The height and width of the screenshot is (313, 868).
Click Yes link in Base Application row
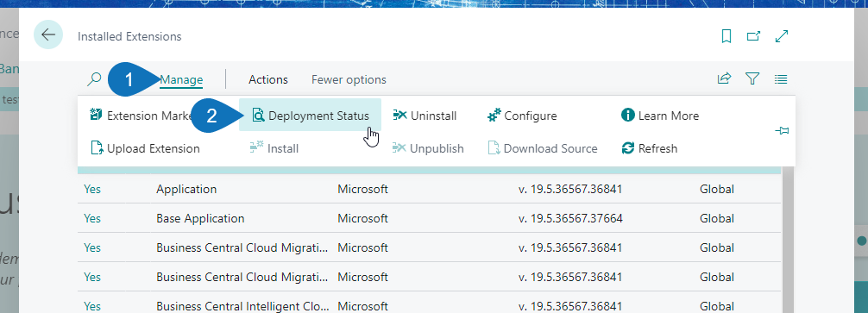coord(92,218)
